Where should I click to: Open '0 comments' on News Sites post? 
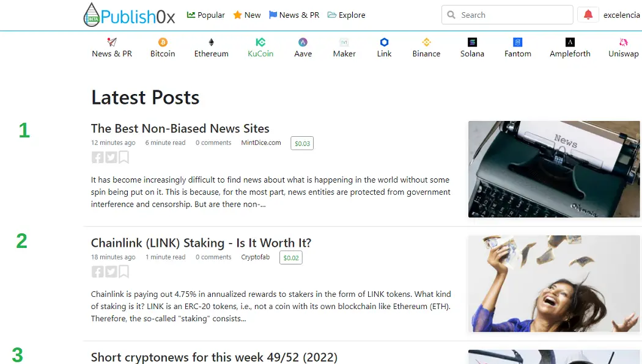[x=213, y=143]
